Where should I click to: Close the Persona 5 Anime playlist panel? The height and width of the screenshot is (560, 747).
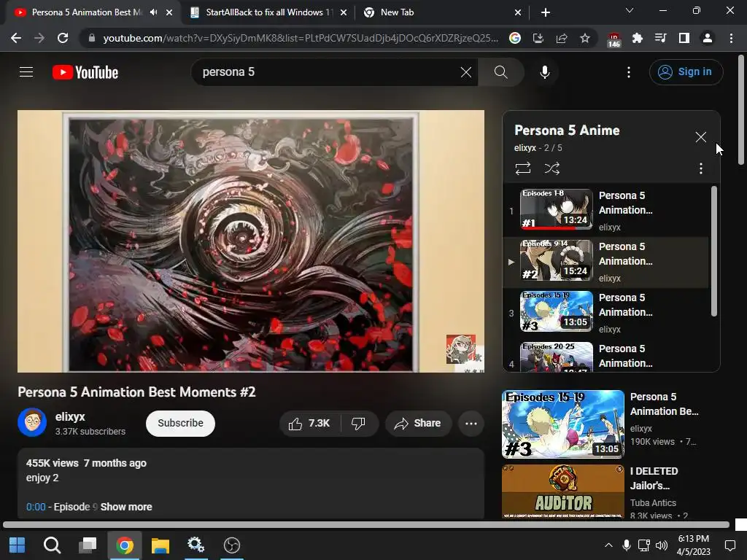coord(700,137)
